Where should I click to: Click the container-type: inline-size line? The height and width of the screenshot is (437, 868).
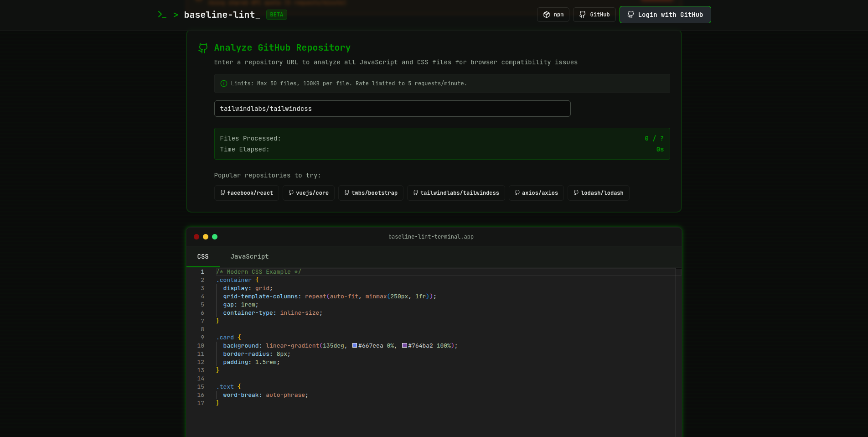pyautogui.click(x=273, y=313)
